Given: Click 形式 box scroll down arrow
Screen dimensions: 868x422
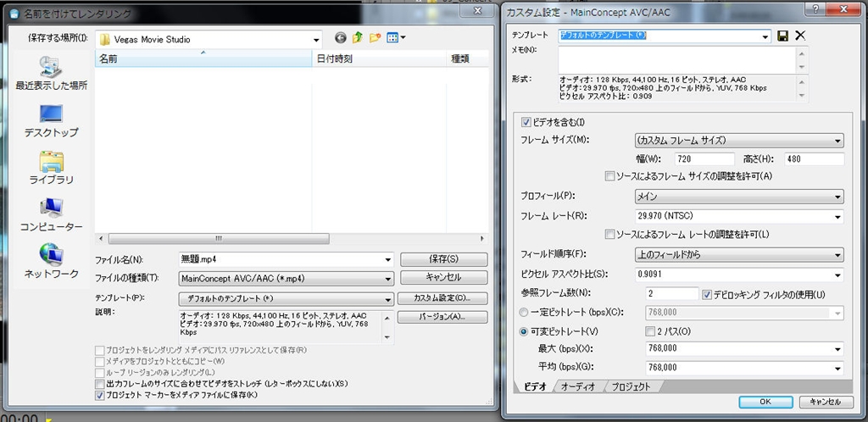Looking at the screenshot, I should (803, 97).
